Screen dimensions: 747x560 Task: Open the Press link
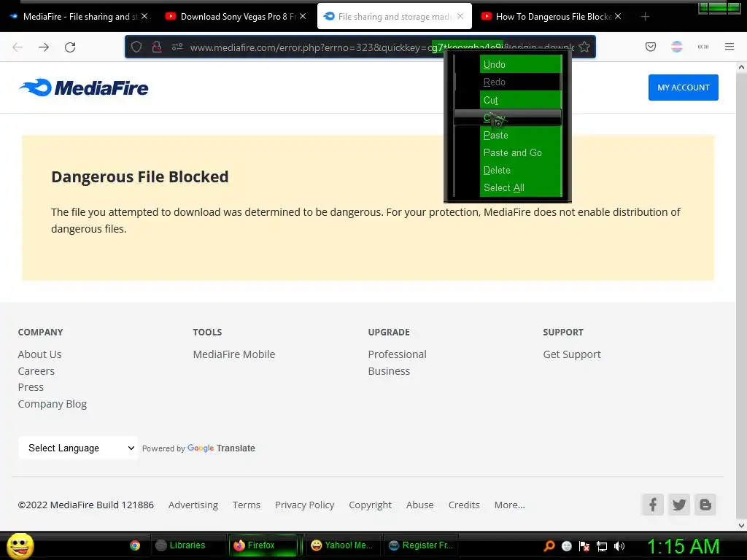[x=31, y=387]
